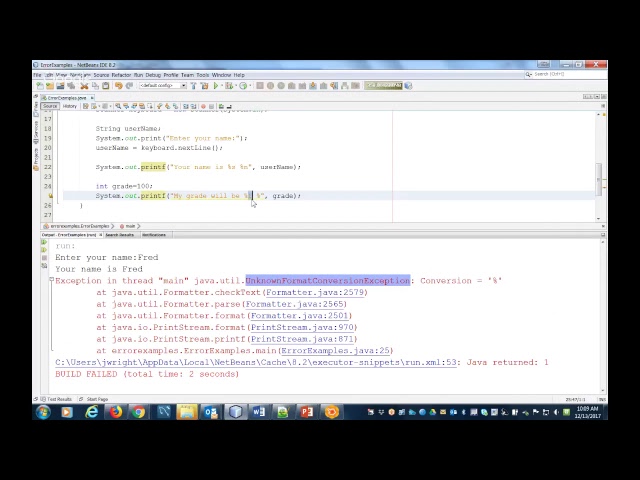The height and width of the screenshot is (480, 640).
Task: Click the Paste clipboard icon
Action: [x=106, y=86]
